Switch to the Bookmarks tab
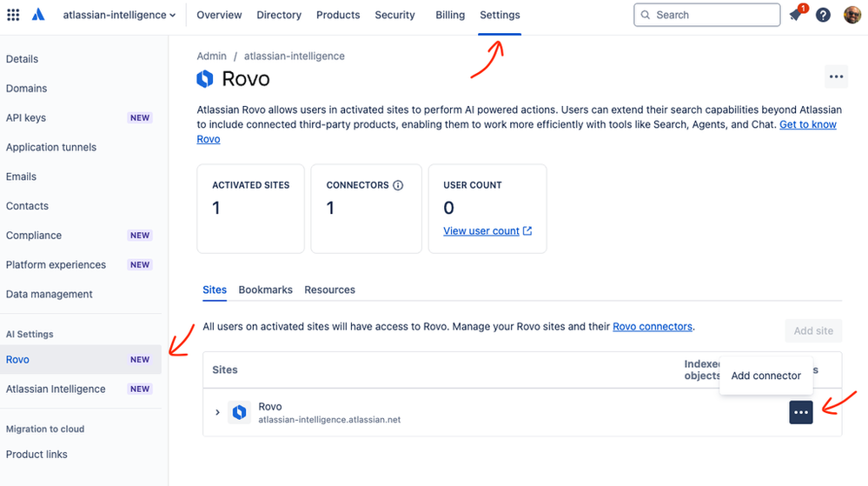Image resolution: width=868 pixels, height=486 pixels. [x=265, y=290]
